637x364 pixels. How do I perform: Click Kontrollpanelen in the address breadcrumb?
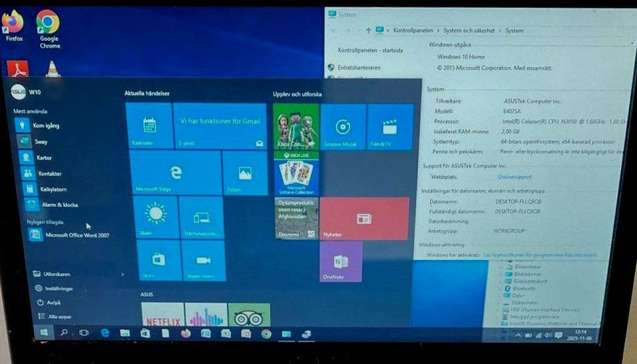click(414, 30)
